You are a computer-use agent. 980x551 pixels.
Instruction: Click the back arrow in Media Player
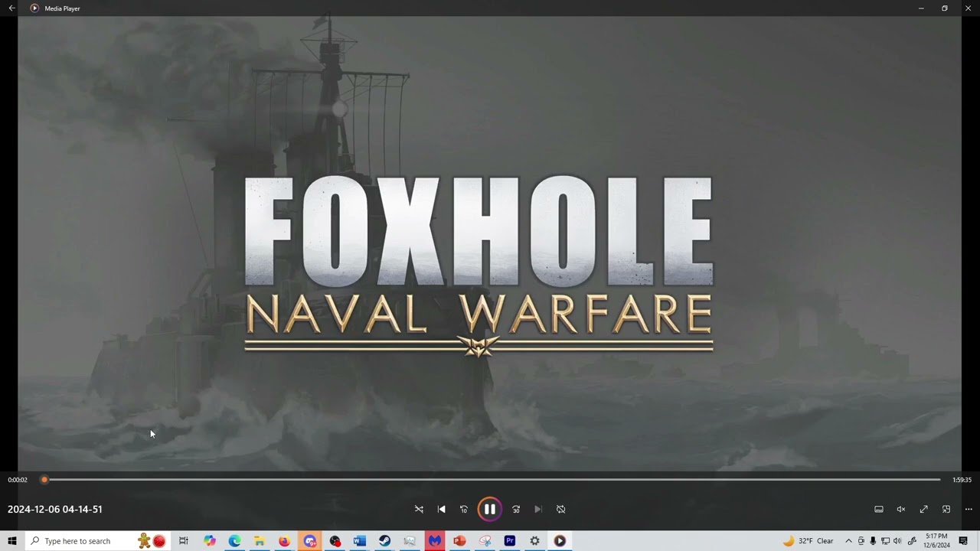(11, 8)
